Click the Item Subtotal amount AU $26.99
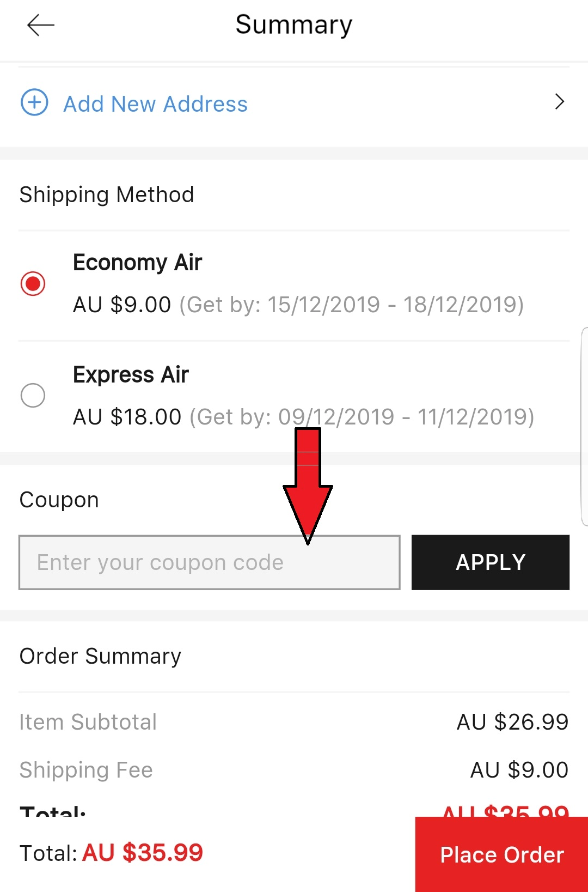This screenshot has height=892, width=588. click(512, 722)
